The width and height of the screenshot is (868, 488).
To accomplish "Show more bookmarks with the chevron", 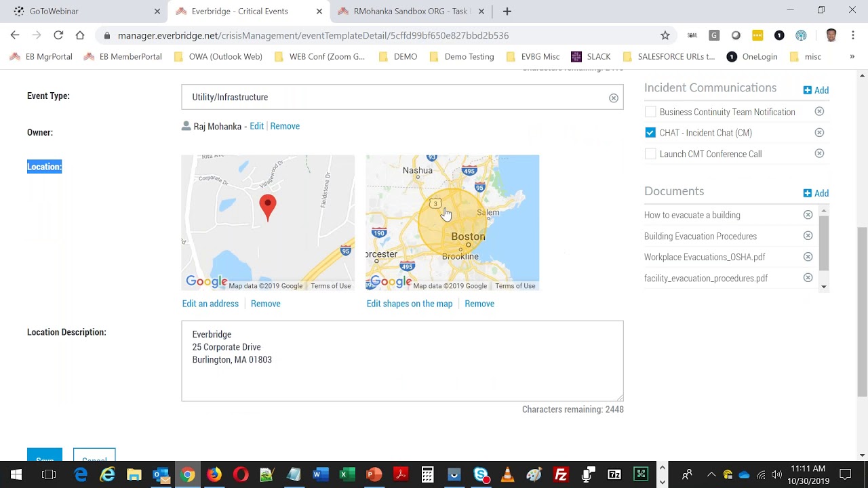I will coord(852,57).
